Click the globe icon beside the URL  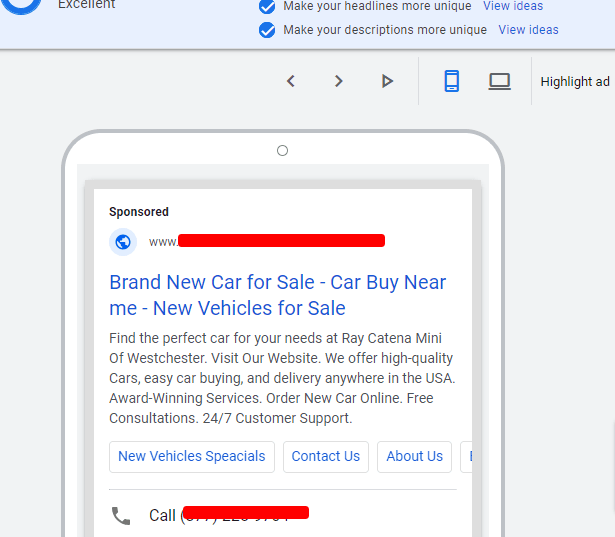[x=123, y=242]
